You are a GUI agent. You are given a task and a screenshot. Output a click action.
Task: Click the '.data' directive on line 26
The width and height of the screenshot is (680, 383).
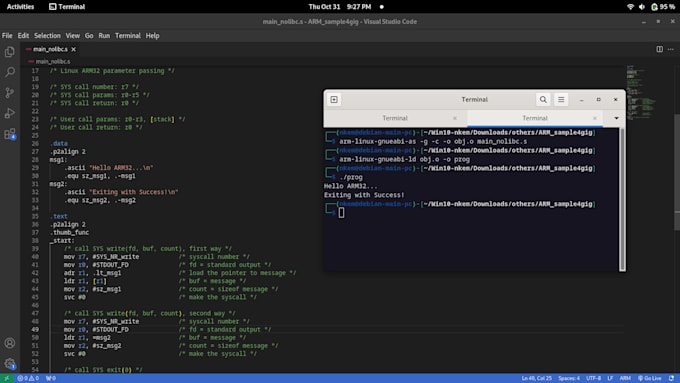click(59, 144)
